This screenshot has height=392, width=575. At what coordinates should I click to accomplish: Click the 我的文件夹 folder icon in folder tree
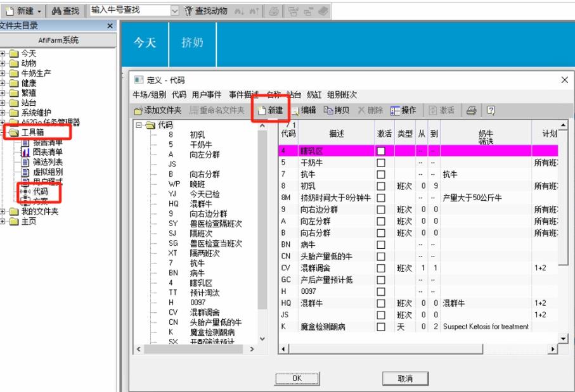14,212
